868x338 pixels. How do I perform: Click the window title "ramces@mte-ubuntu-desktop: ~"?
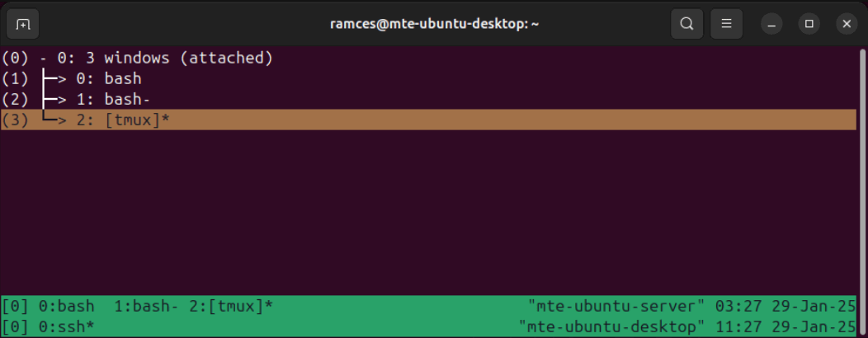[x=434, y=24]
